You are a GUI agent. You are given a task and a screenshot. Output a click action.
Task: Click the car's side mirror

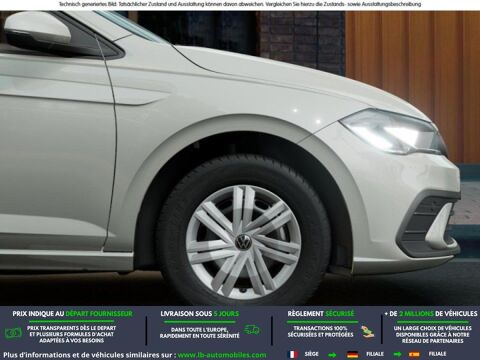tap(37, 32)
